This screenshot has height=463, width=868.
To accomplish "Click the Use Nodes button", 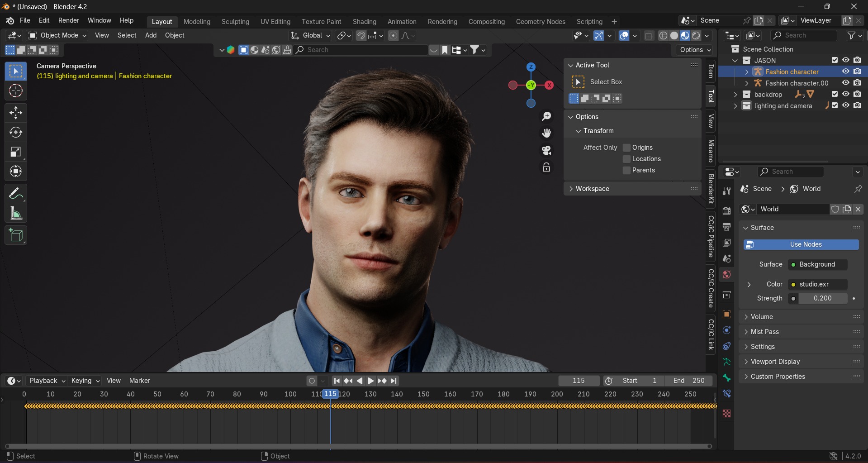I will [x=801, y=244].
